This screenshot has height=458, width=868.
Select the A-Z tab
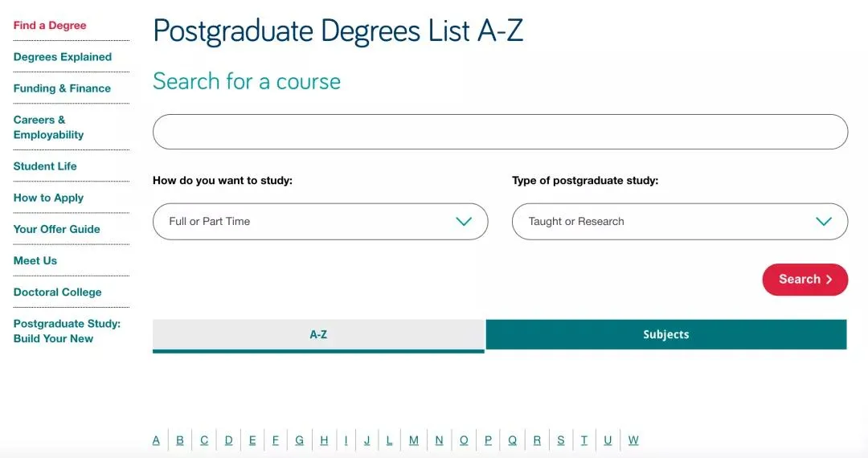(318, 334)
